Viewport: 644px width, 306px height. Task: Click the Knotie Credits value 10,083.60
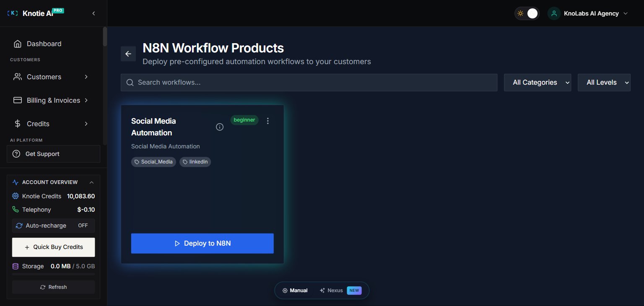click(x=81, y=196)
